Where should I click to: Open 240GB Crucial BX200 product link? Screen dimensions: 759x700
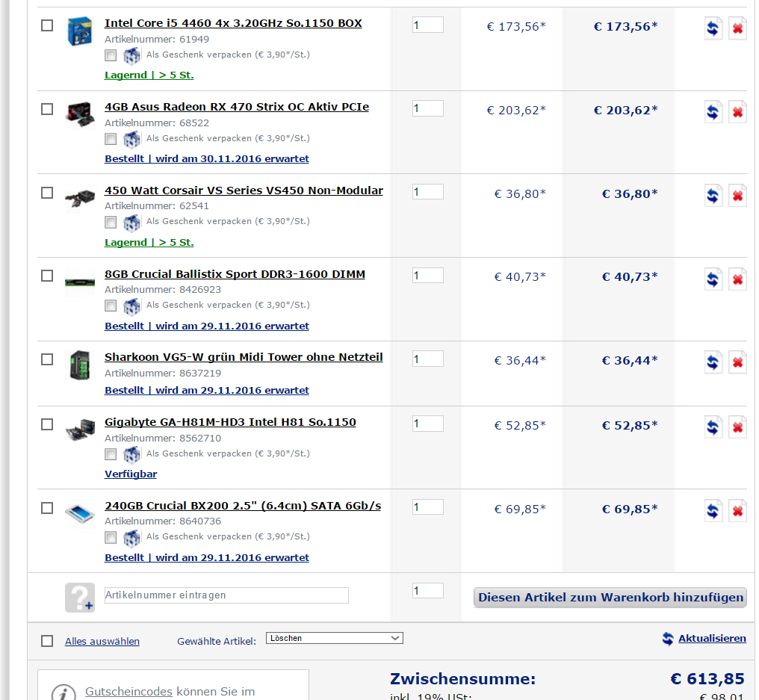(x=243, y=506)
